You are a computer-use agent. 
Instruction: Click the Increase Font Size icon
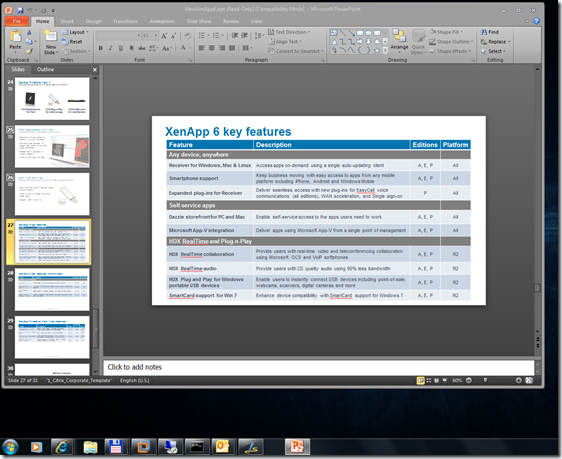click(x=164, y=35)
